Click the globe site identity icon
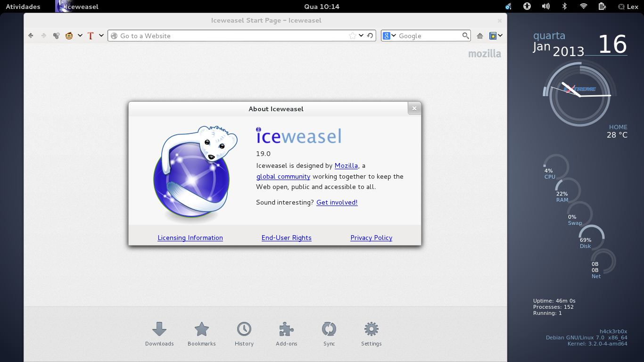The image size is (644, 362). click(114, 36)
